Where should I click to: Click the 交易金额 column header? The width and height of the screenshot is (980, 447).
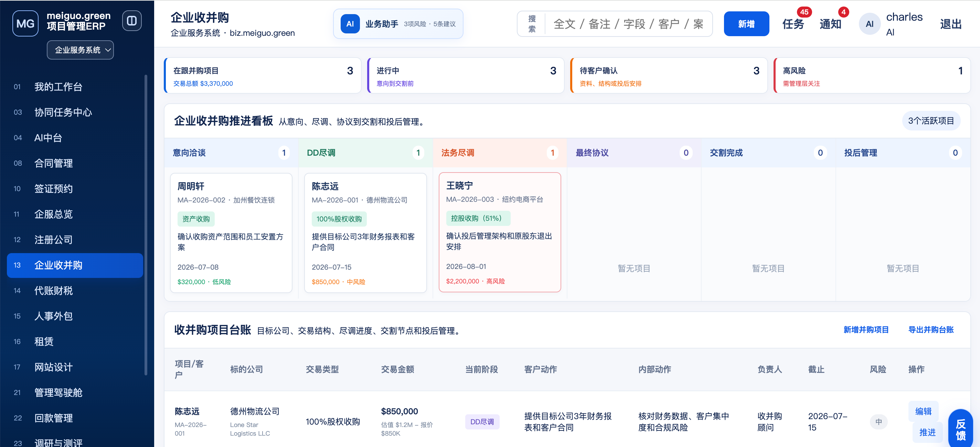pos(397,369)
